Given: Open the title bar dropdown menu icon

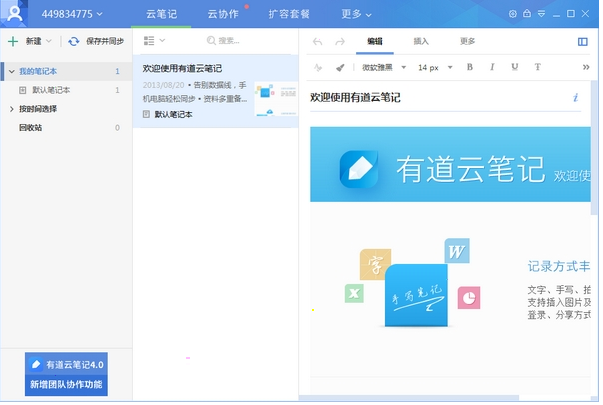Looking at the screenshot, I should coord(541,14).
